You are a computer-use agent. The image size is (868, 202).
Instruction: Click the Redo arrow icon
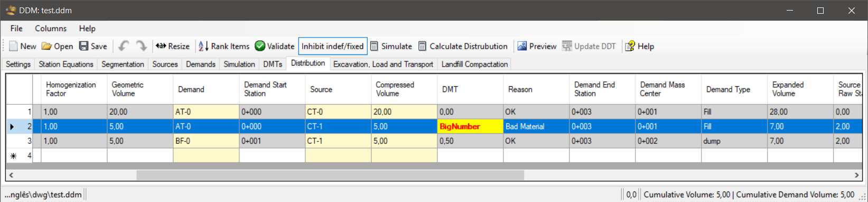(x=141, y=47)
